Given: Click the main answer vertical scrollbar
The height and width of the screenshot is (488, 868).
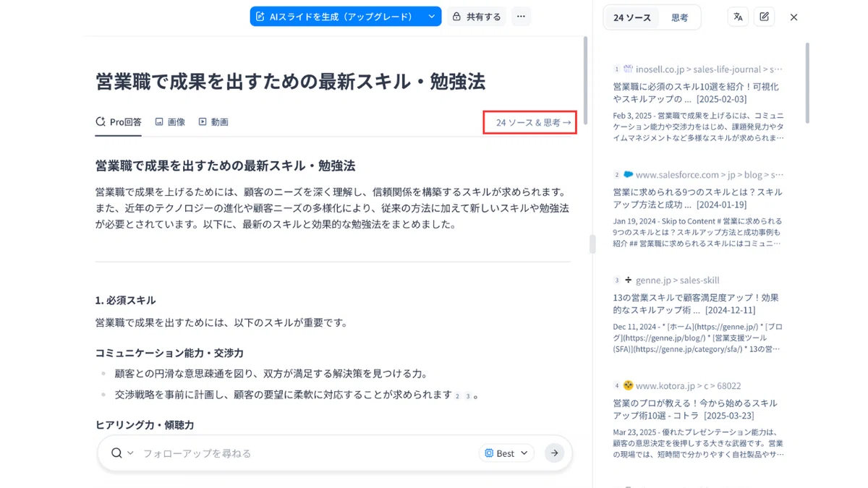Looking at the screenshot, I should pos(585,80).
